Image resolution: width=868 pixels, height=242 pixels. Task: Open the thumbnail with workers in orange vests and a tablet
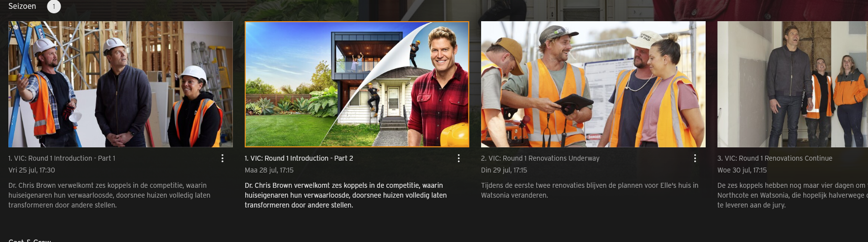coord(593,84)
